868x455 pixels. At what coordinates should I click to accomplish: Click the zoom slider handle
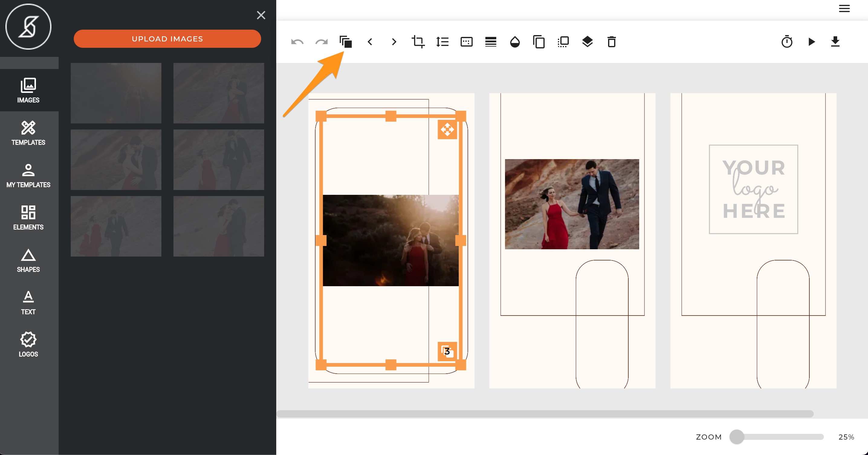(737, 437)
